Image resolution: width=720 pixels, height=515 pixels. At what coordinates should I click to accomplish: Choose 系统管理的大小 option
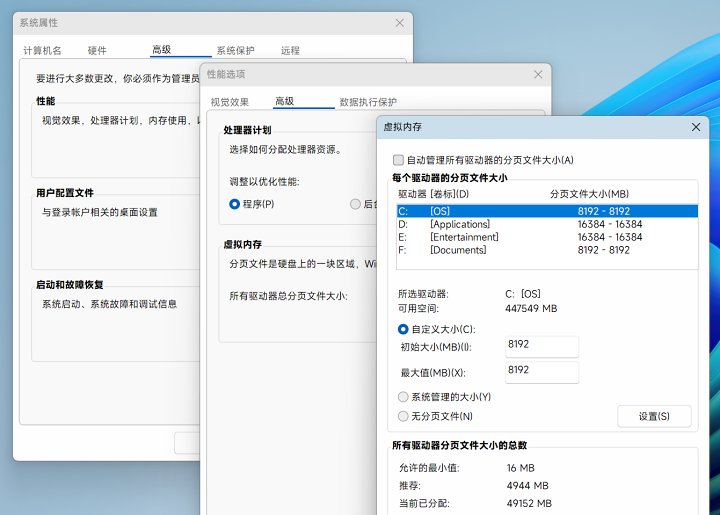403,397
